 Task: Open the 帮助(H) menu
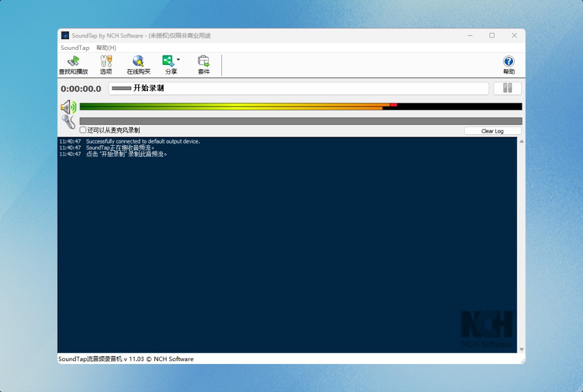coord(105,48)
